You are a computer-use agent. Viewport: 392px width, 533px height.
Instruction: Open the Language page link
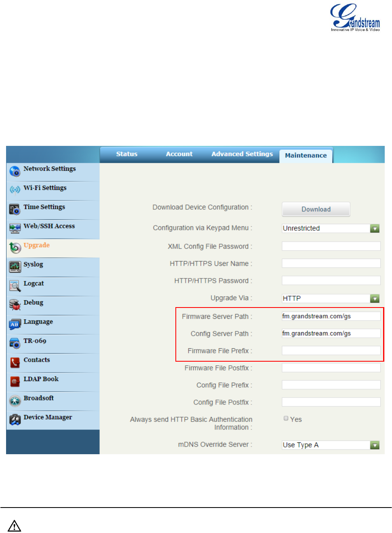click(x=38, y=322)
